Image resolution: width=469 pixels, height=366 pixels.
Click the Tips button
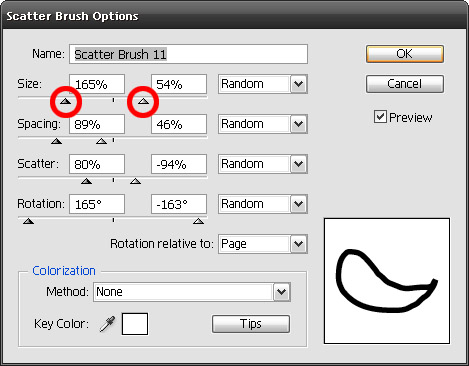(x=251, y=324)
